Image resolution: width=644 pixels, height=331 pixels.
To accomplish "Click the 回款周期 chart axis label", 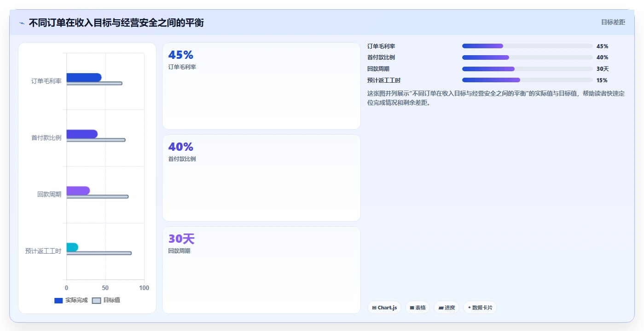I will click(x=49, y=194).
